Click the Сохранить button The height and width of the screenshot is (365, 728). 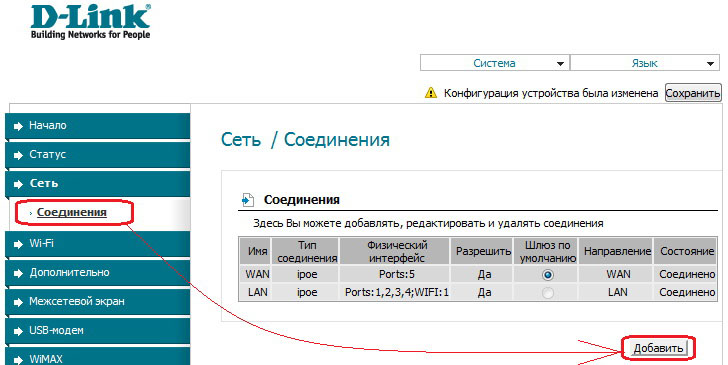693,93
